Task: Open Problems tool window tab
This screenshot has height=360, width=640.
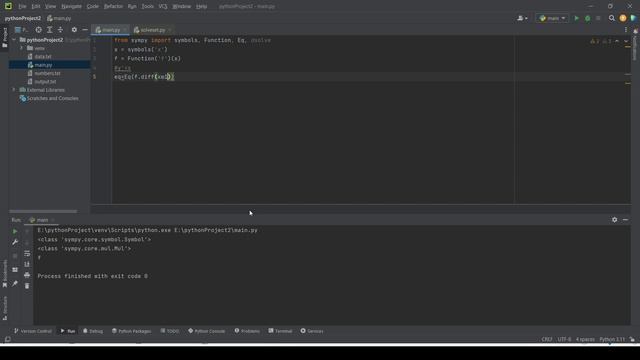Action: (x=247, y=331)
